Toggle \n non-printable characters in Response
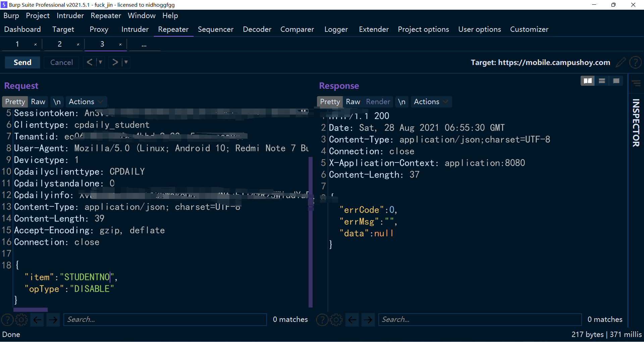The image size is (644, 342). [x=401, y=101]
